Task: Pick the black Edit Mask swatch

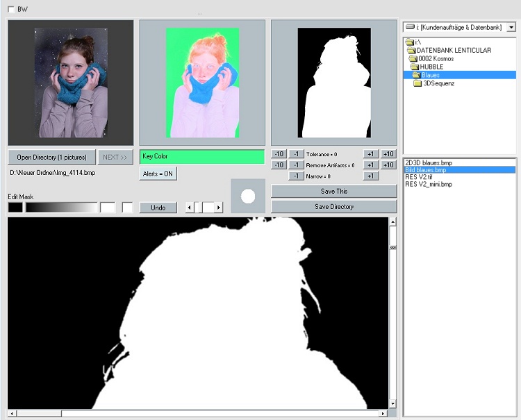Action: (x=15, y=208)
